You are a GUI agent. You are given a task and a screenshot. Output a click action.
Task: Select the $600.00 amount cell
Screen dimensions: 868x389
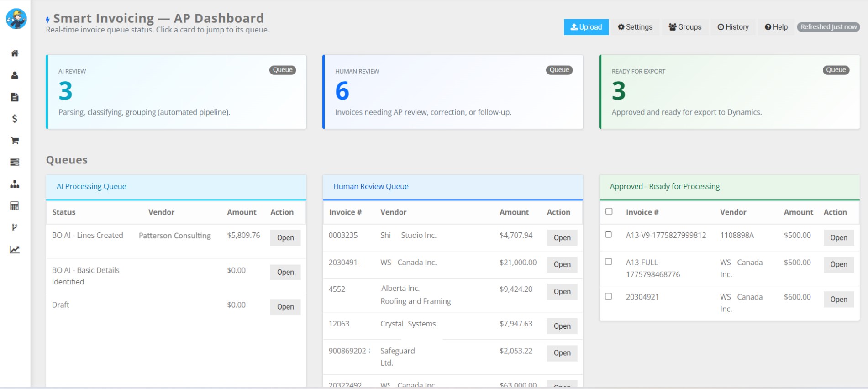[x=797, y=297]
